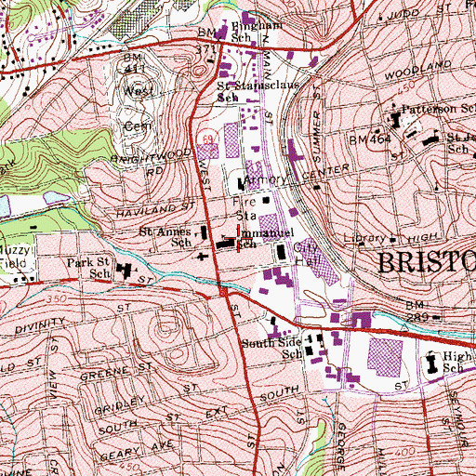Click the GREENE ST street label
Screen dimensions: 476x476
(116, 372)
